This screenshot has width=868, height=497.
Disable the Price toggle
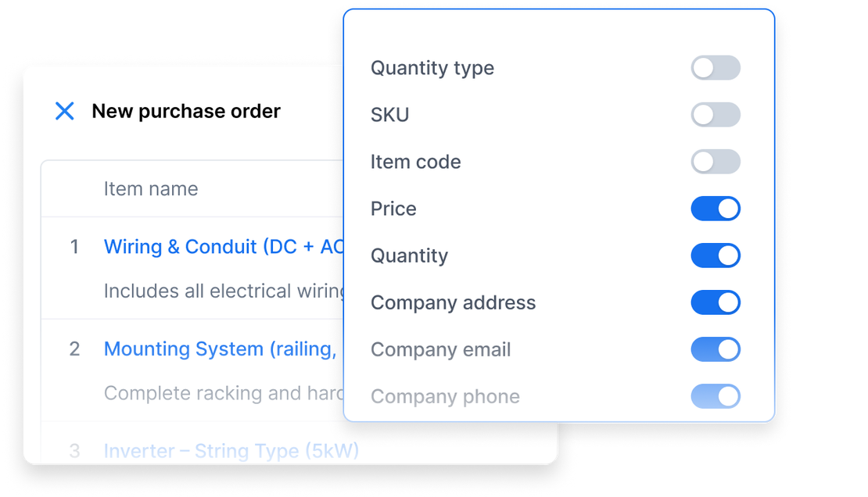click(x=715, y=209)
